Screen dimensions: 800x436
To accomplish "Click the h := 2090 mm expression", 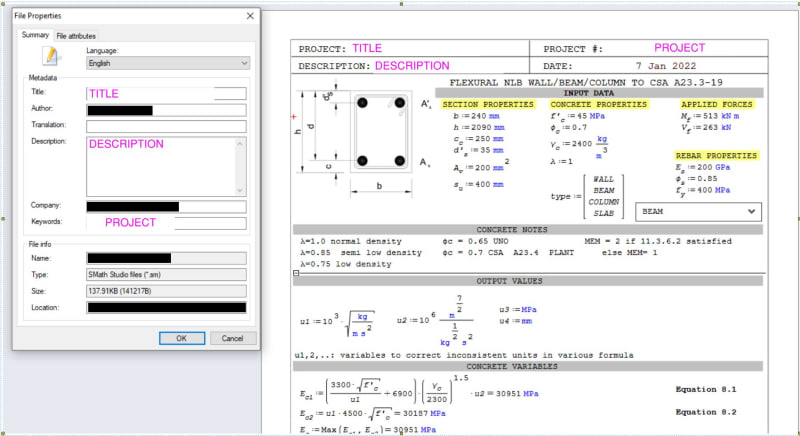I will 479,127.
